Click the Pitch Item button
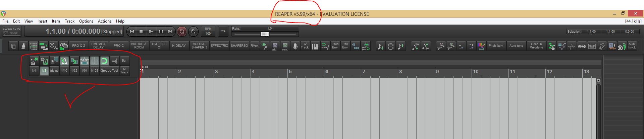The height and width of the screenshot is (139, 644). [x=496, y=46]
